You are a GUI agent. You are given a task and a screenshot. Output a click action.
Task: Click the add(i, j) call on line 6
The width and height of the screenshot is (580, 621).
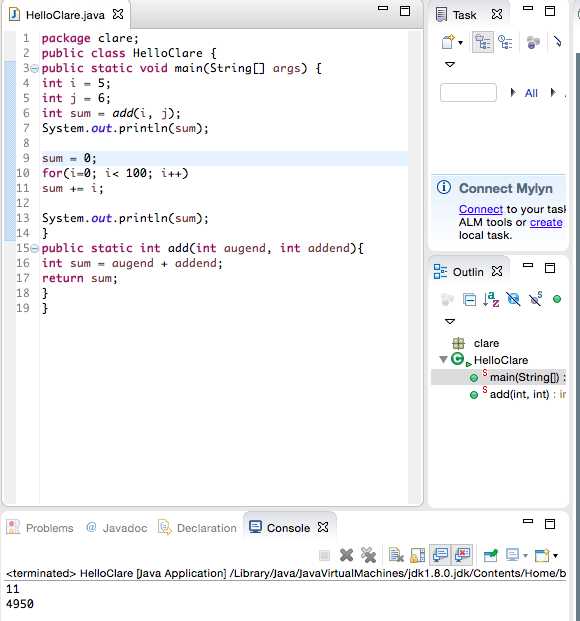coord(146,113)
